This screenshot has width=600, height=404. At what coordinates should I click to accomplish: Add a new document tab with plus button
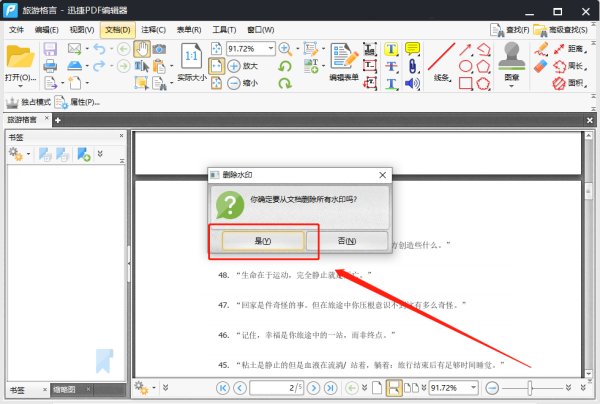[x=58, y=121]
